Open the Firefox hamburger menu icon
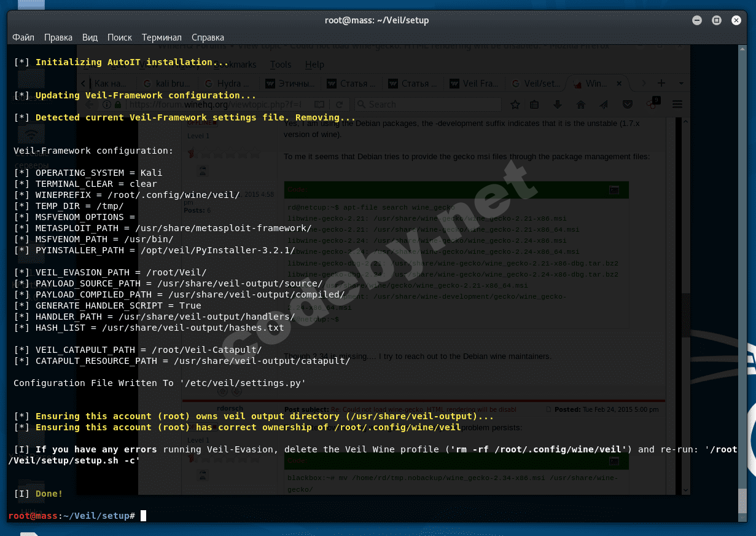 point(677,104)
